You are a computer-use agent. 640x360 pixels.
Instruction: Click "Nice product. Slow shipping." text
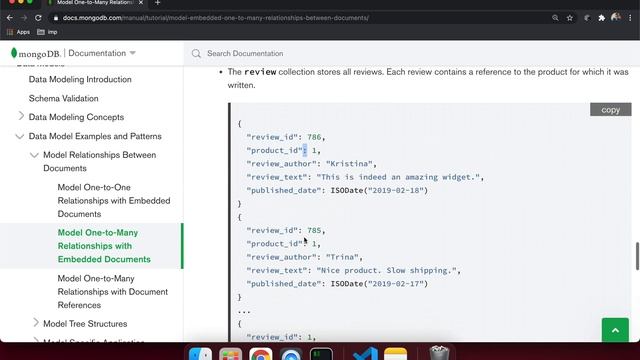click(x=387, y=271)
